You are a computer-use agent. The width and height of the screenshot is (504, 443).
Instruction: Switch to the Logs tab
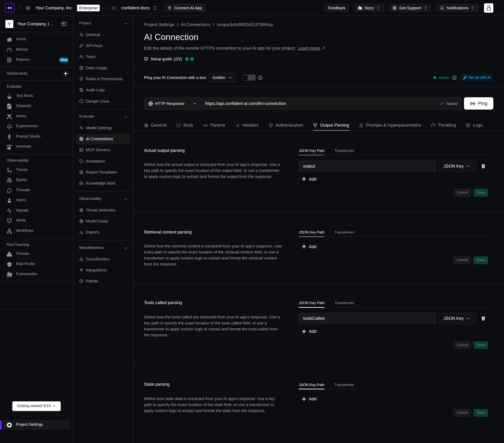pos(474,125)
